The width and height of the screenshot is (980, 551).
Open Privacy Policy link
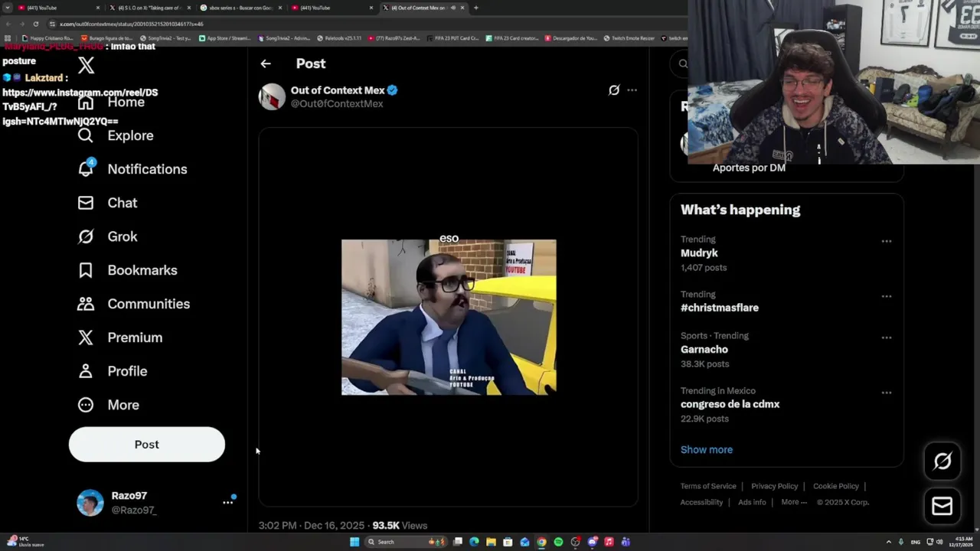click(774, 487)
